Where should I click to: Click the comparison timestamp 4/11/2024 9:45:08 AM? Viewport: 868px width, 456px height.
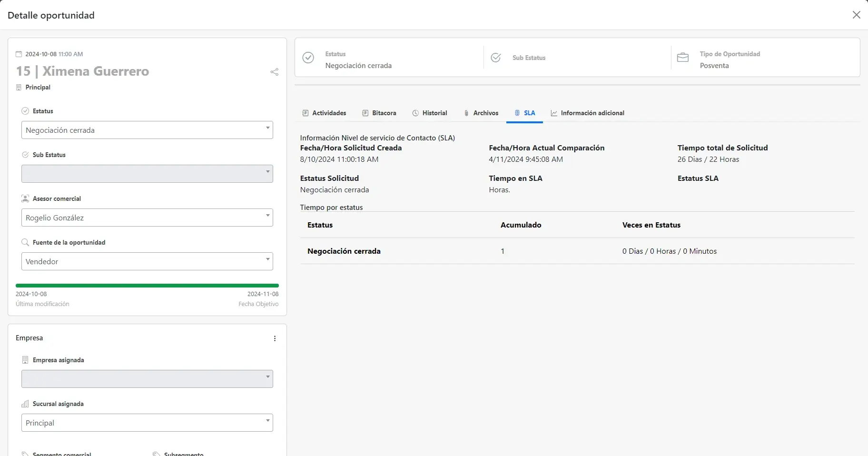point(526,159)
